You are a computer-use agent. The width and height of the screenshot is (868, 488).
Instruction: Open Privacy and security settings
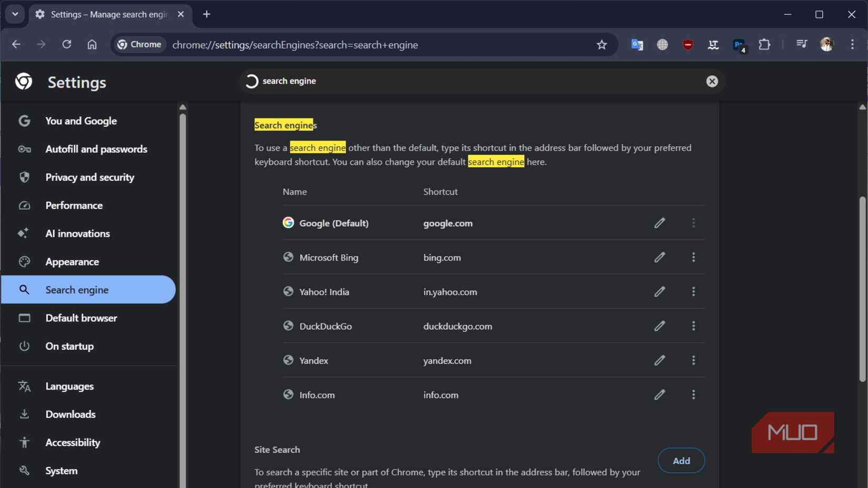tap(89, 177)
